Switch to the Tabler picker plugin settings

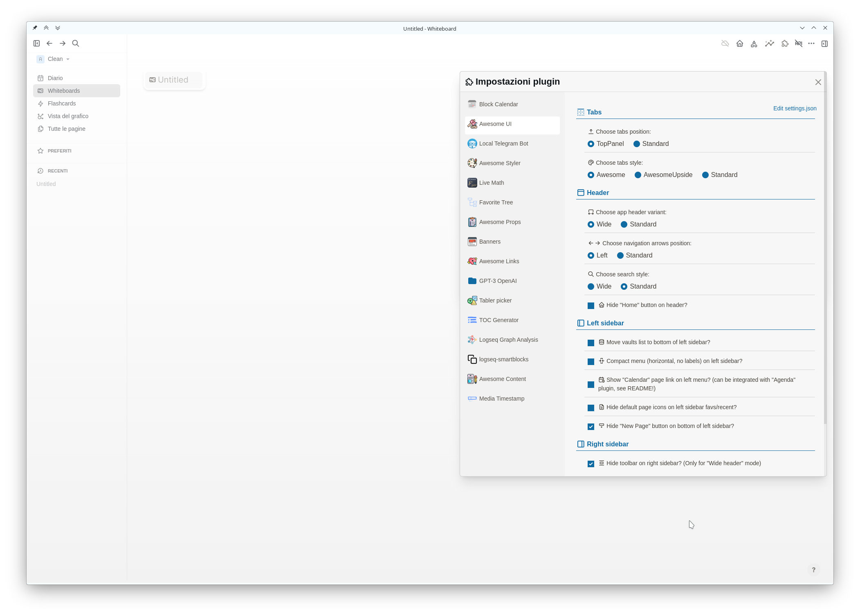point(495,300)
